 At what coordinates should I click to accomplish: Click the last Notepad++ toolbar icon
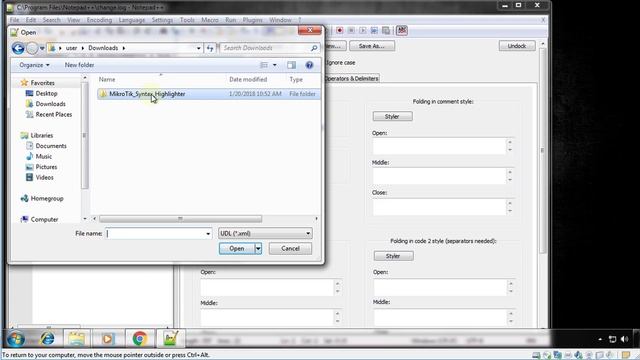[x=402, y=31]
